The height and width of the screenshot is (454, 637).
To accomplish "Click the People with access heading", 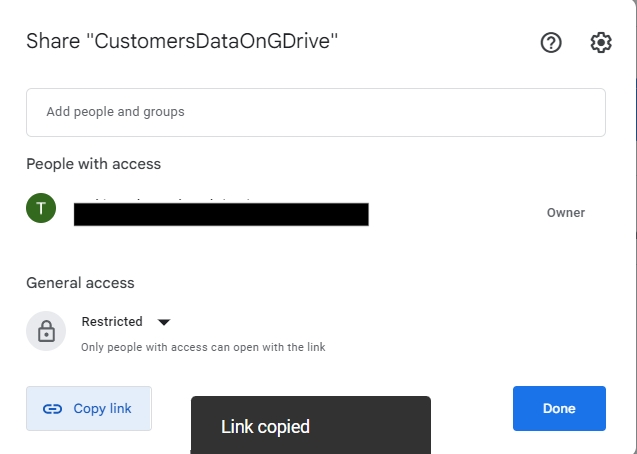I will pyautogui.click(x=93, y=164).
